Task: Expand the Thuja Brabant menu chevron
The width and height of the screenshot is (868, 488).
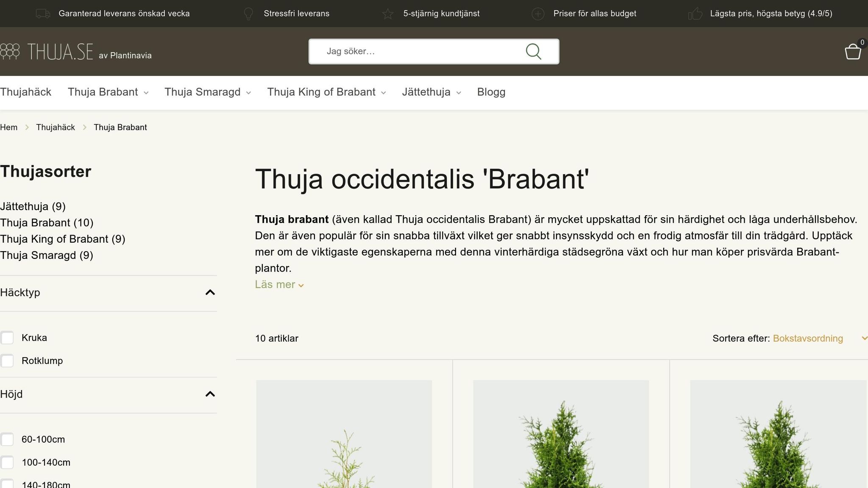Action: coord(146,93)
